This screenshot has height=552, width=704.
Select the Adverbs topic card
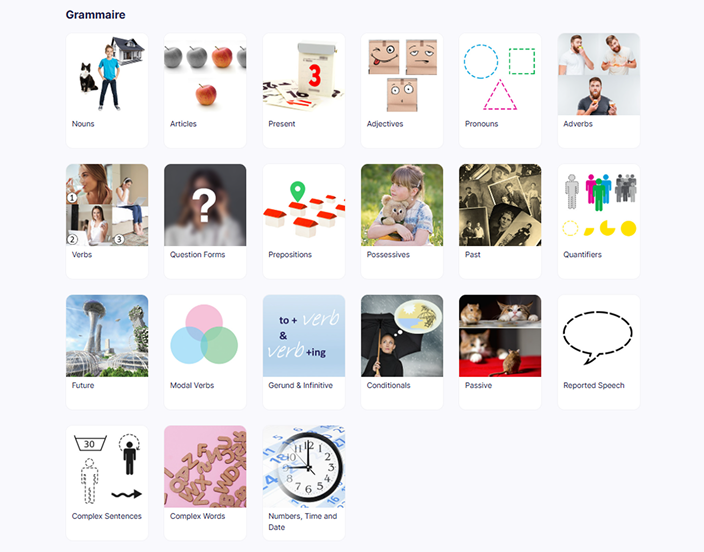pos(598,90)
